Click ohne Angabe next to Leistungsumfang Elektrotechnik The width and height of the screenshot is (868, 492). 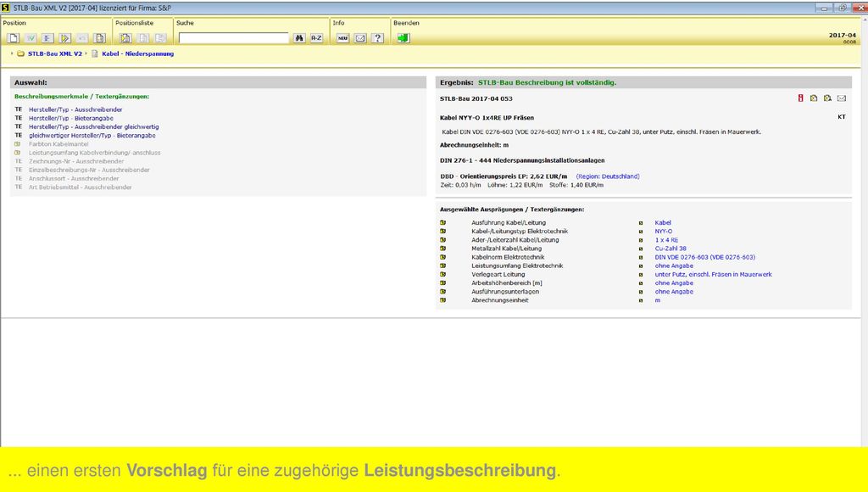pyautogui.click(x=674, y=266)
